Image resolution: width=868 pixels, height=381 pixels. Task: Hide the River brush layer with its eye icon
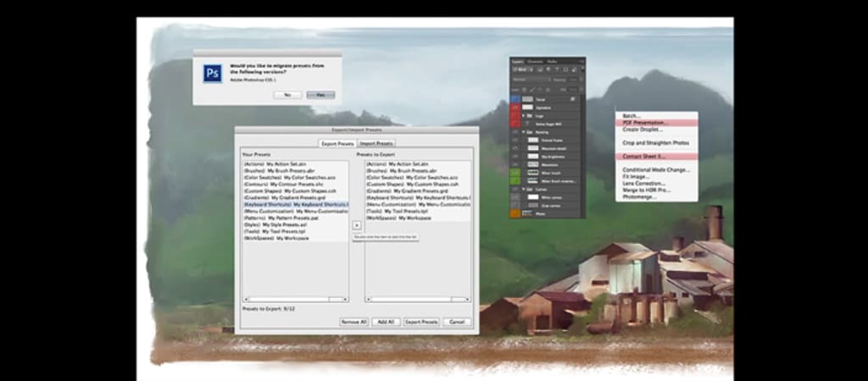516,172
